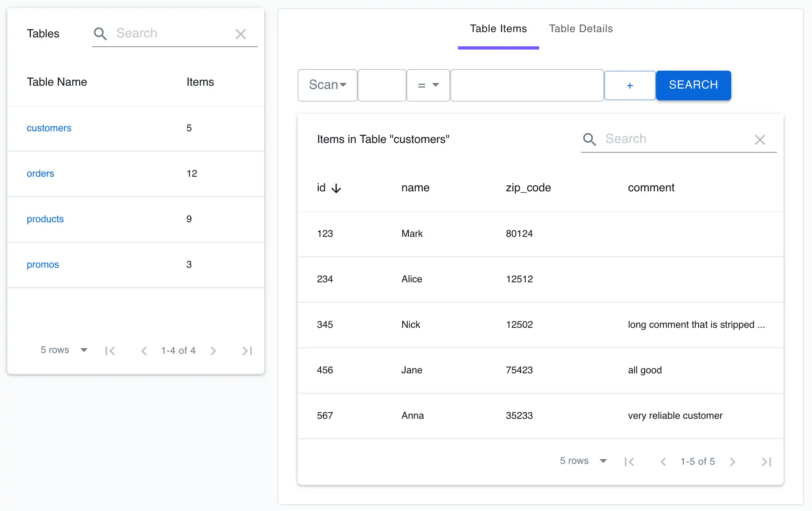Click next page arrow in customers table
This screenshot has width=812, height=511.
[x=732, y=460]
